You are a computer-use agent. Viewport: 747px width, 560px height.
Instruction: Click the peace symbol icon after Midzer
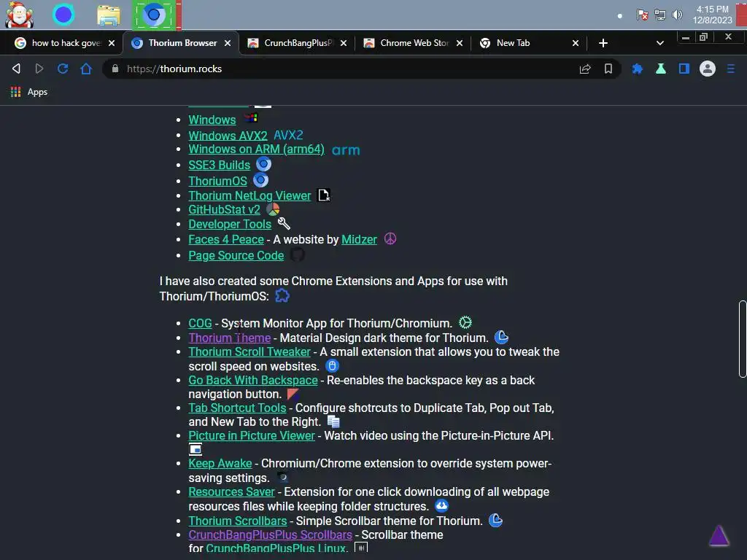(390, 238)
